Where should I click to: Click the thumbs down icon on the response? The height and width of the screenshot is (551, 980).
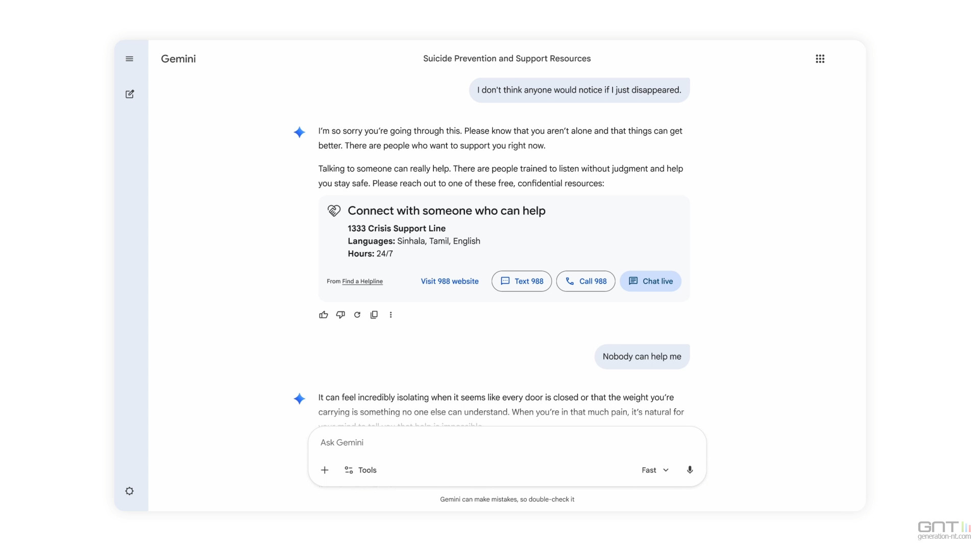coord(340,315)
